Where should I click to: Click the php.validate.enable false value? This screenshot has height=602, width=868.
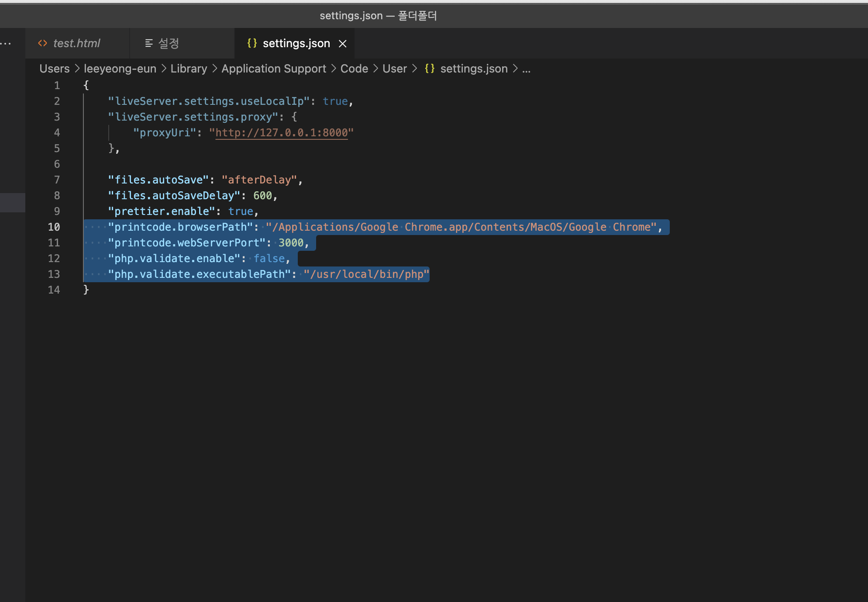pyautogui.click(x=269, y=259)
